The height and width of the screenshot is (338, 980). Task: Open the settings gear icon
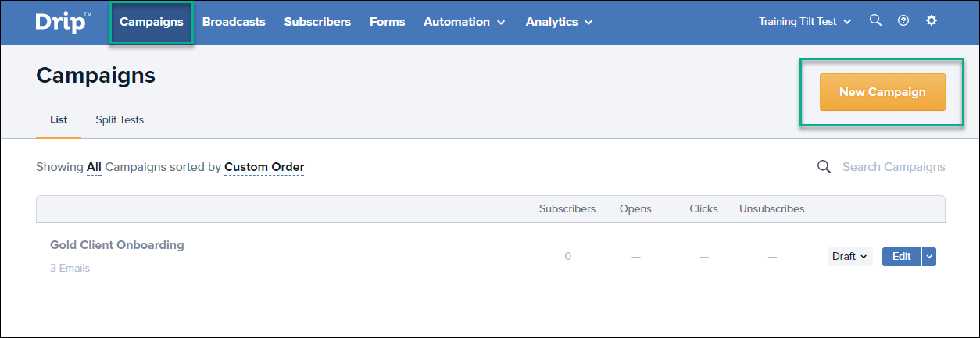(x=931, y=20)
